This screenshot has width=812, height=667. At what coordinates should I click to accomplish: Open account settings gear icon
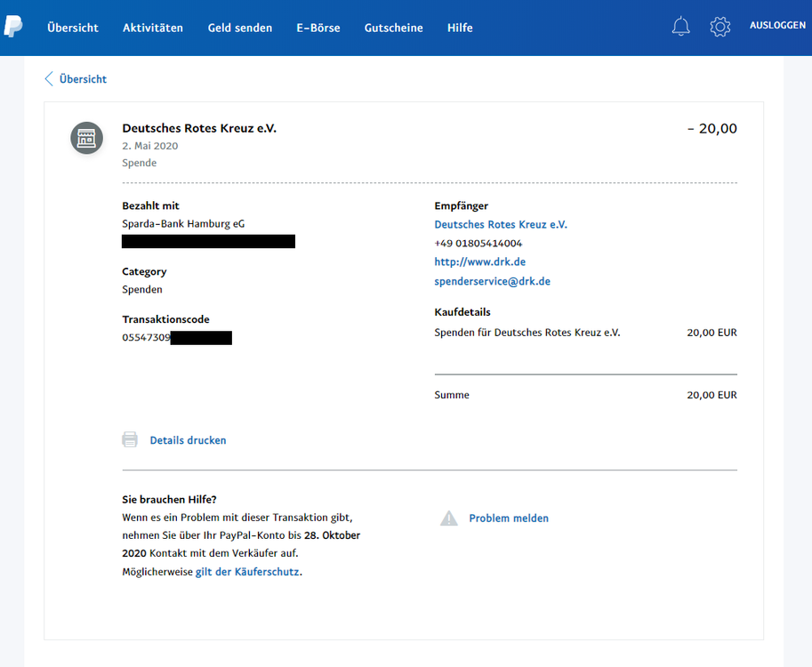point(720,27)
